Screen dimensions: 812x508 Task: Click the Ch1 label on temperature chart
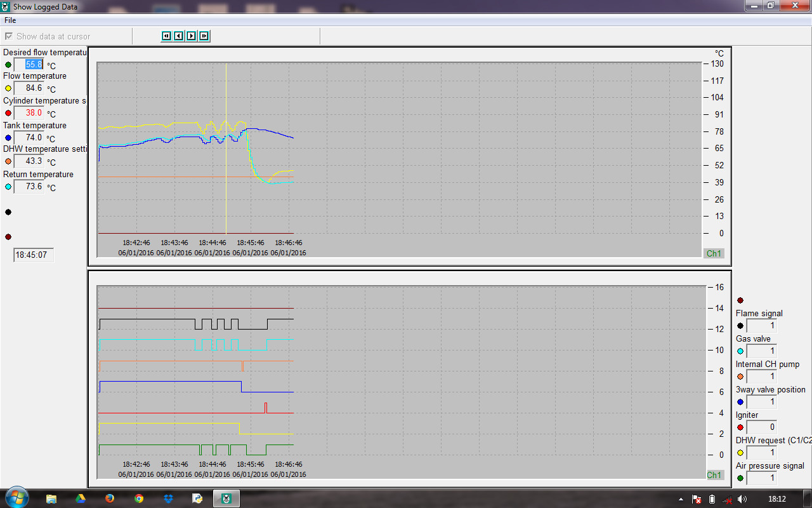[714, 253]
